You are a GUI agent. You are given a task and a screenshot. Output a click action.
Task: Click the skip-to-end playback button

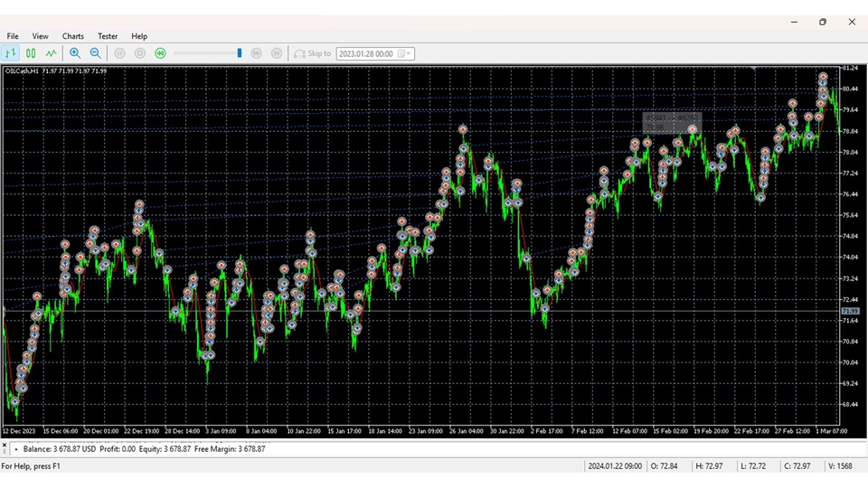click(x=277, y=53)
